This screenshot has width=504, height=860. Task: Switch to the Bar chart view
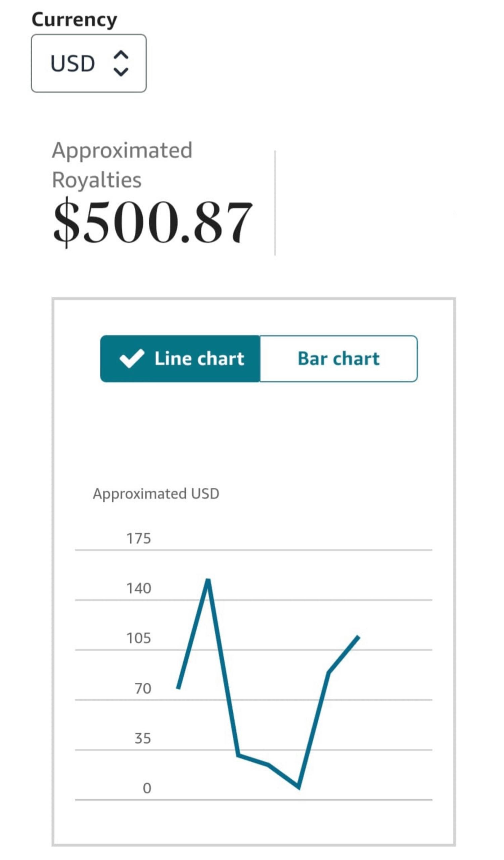tap(338, 359)
